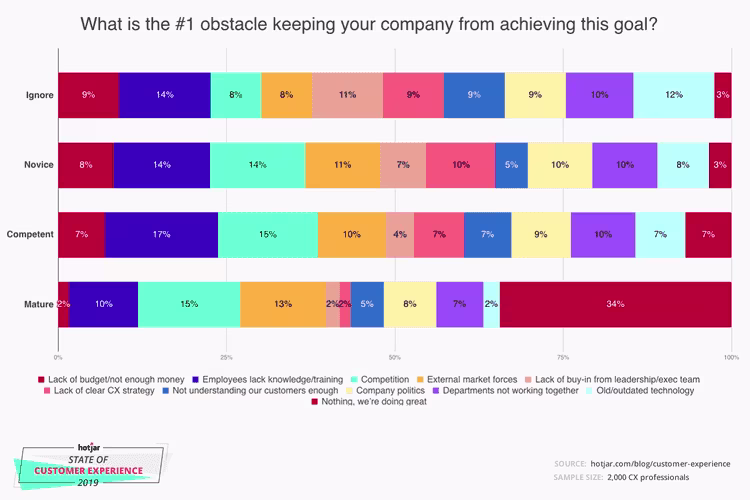Select the 17% segment in Competent bar

click(x=162, y=234)
